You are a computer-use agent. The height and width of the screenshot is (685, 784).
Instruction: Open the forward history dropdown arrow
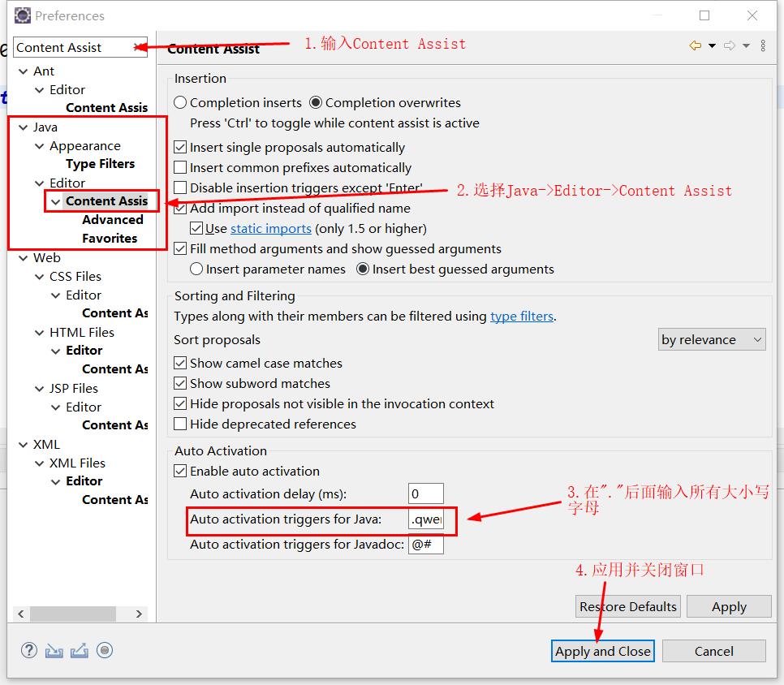coord(746,45)
